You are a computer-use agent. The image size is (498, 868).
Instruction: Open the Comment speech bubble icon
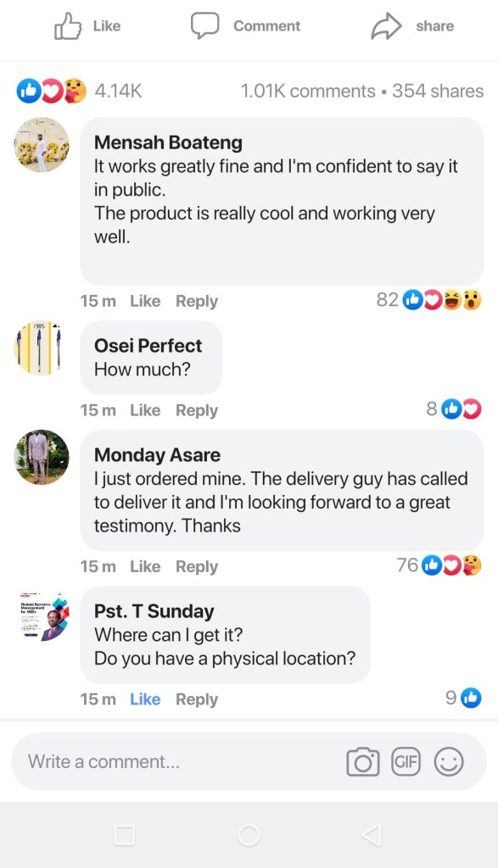[205, 26]
